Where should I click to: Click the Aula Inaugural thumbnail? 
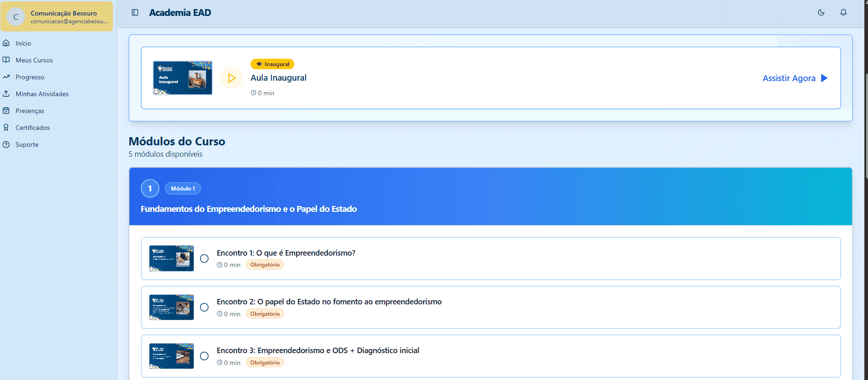[x=183, y=78]
